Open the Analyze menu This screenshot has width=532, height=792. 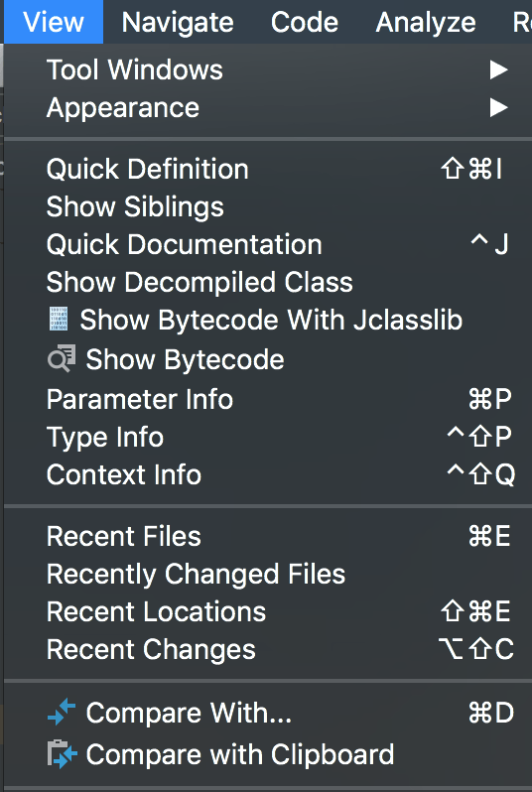coord(426,22)
